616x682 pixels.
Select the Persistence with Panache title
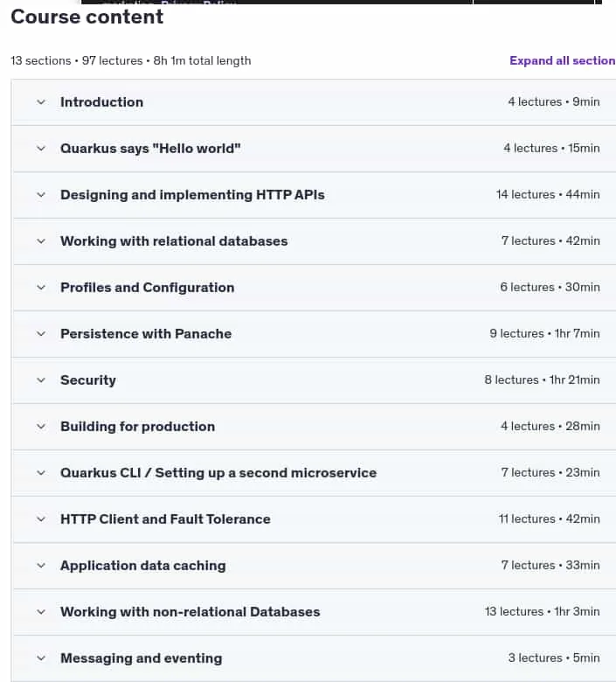pyautogui.click(x=146, y=334)
